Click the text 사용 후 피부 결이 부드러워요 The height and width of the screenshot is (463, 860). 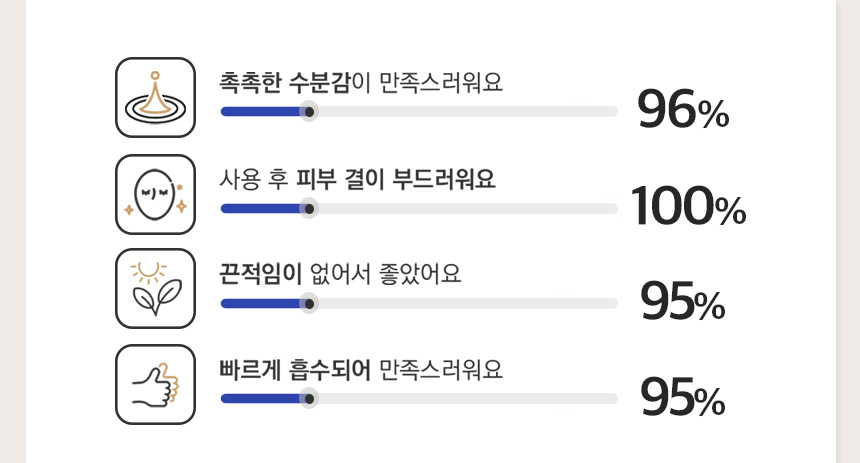click(x=357, y=179)
